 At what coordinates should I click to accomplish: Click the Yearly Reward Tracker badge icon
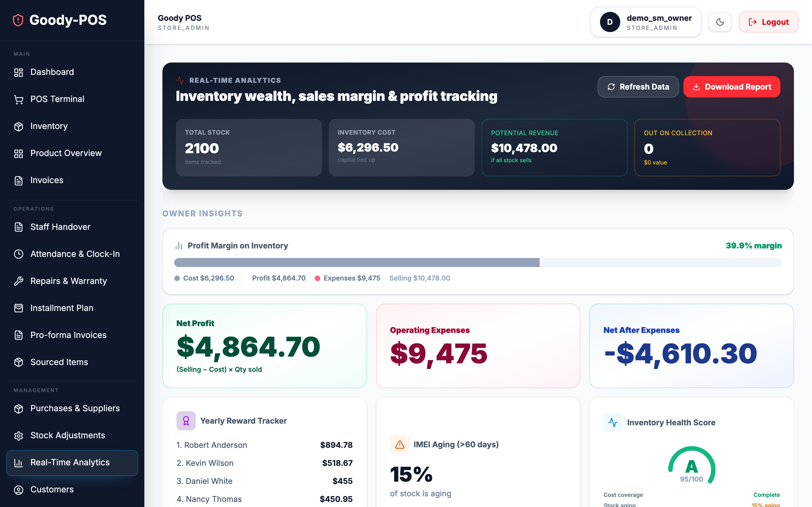(186, 421)
